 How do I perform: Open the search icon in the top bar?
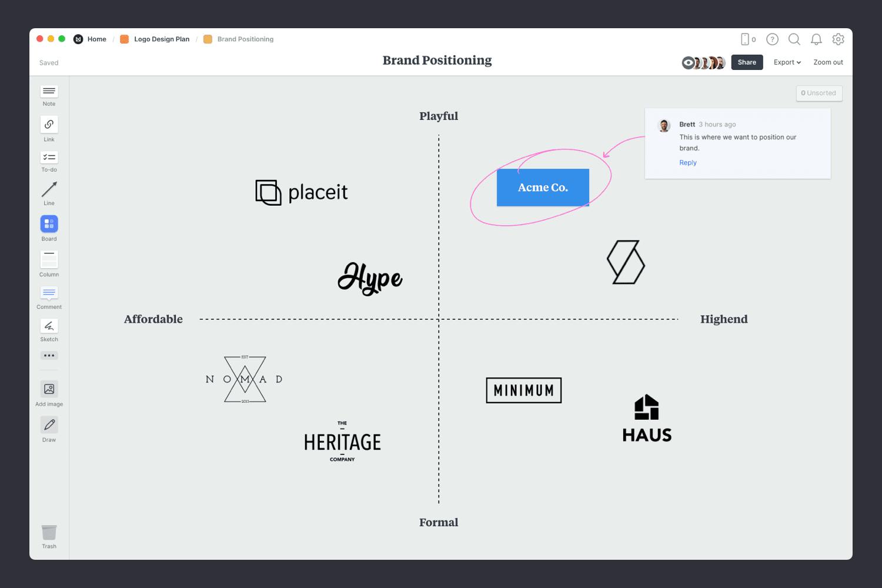[794, 39]
